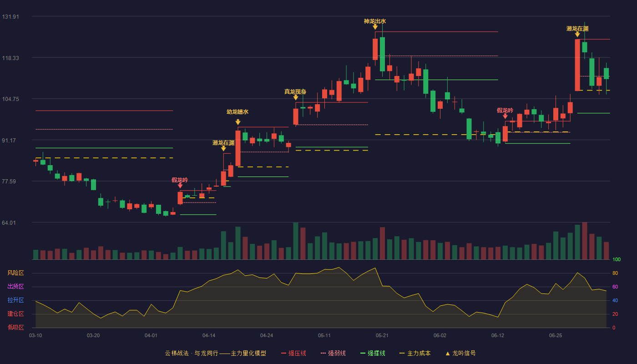
Task: Click the large red candlestick under the rightmost 潜龙在渊 marker
Action: tap(577, 65)
